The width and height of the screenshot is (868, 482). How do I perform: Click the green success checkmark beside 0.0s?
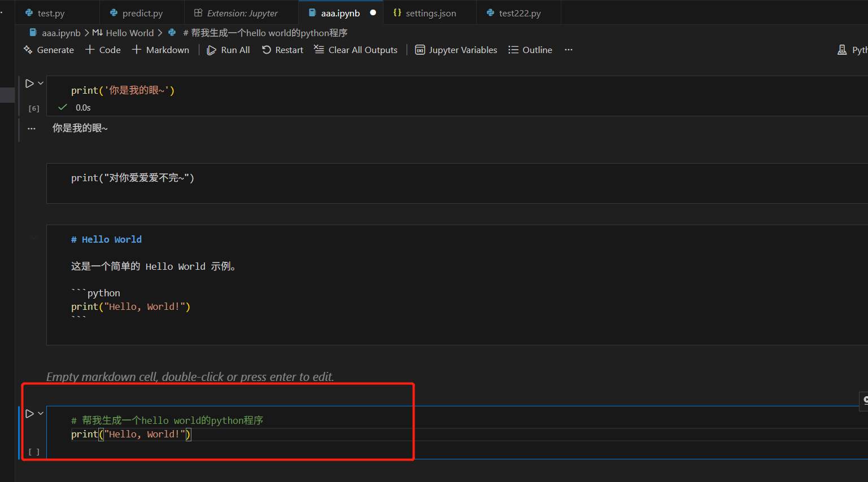[x=63, y=107]
